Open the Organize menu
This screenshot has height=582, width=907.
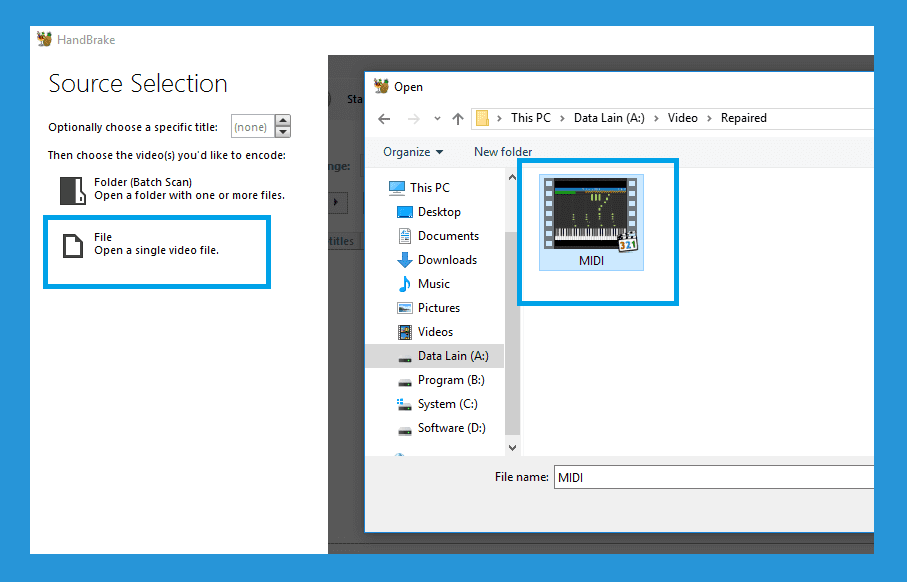(x=413, y=152)
